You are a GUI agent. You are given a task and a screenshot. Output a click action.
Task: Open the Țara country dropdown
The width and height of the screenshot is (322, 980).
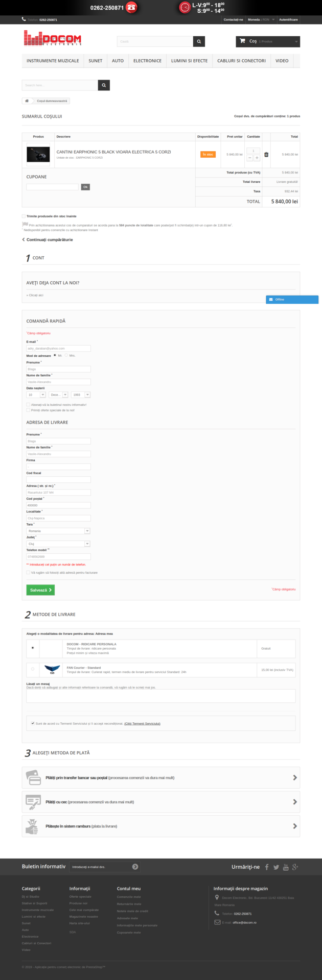click(x=58, y=531)
